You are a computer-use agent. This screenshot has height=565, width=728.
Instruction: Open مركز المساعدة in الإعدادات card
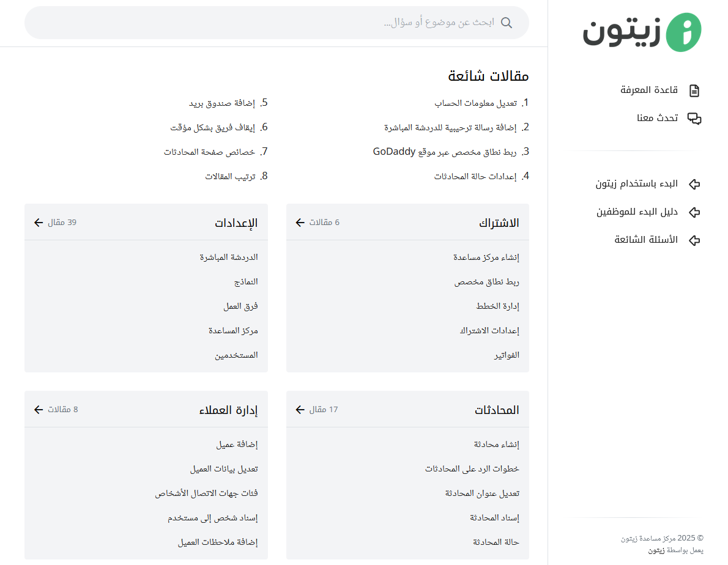[233, 331]
